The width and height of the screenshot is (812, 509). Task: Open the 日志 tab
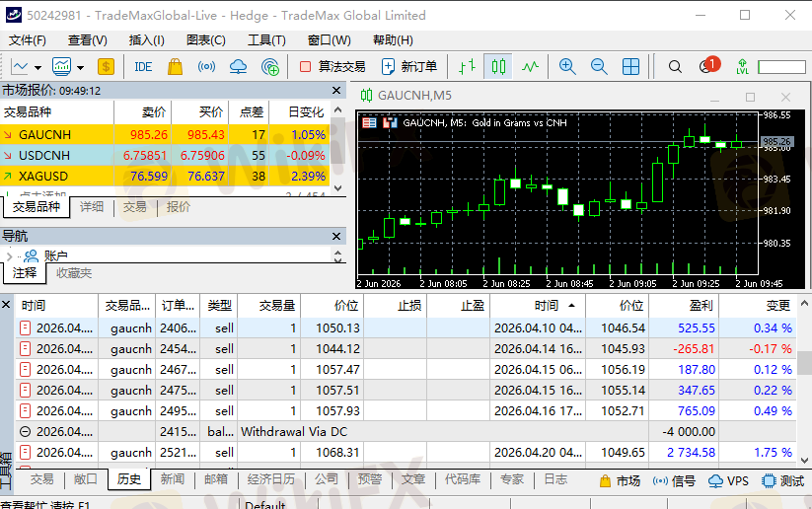(x=555, y=479)
